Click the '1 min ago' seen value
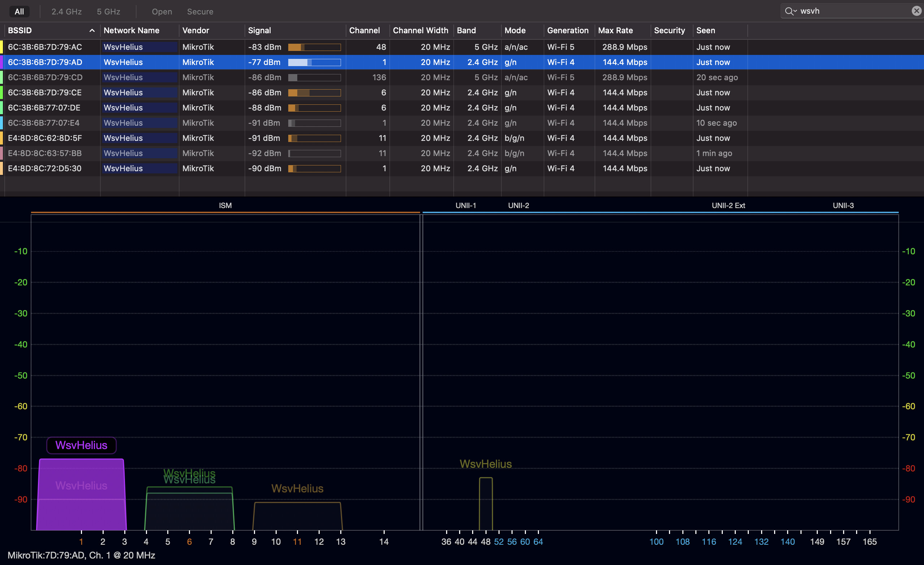 tap(714, 153)
